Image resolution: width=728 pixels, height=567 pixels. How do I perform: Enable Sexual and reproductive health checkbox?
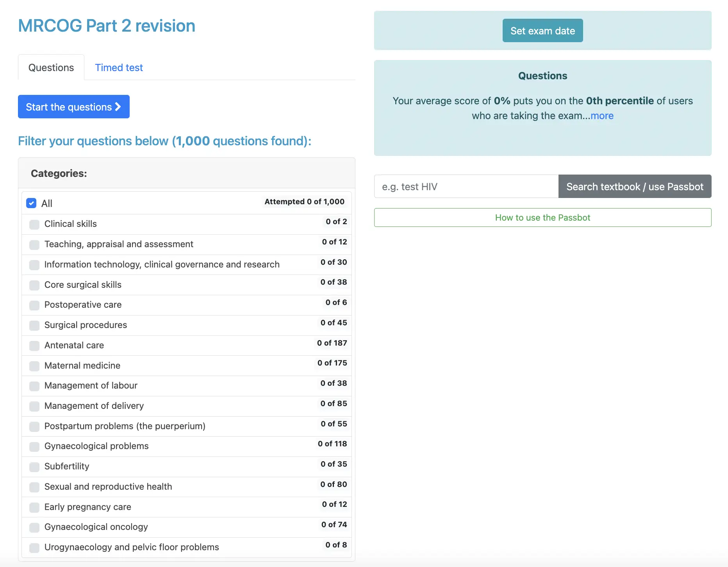34,487
